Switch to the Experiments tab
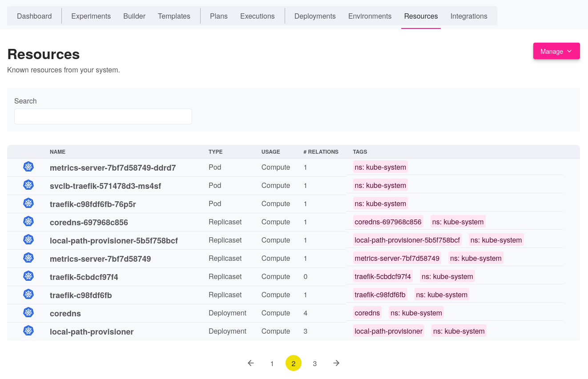Screen dimensions: 588x379 91,16
